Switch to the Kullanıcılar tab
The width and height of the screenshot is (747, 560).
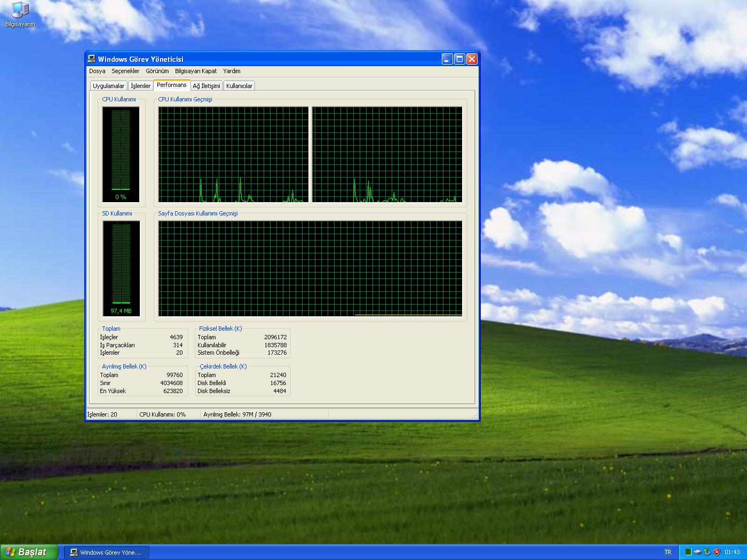(239, 86)
